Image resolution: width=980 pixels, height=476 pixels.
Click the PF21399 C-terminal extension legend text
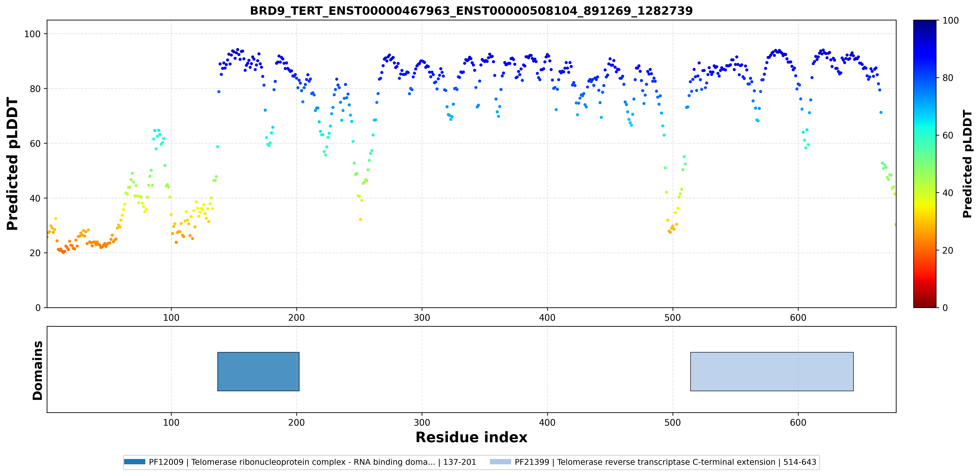[665, 462]
